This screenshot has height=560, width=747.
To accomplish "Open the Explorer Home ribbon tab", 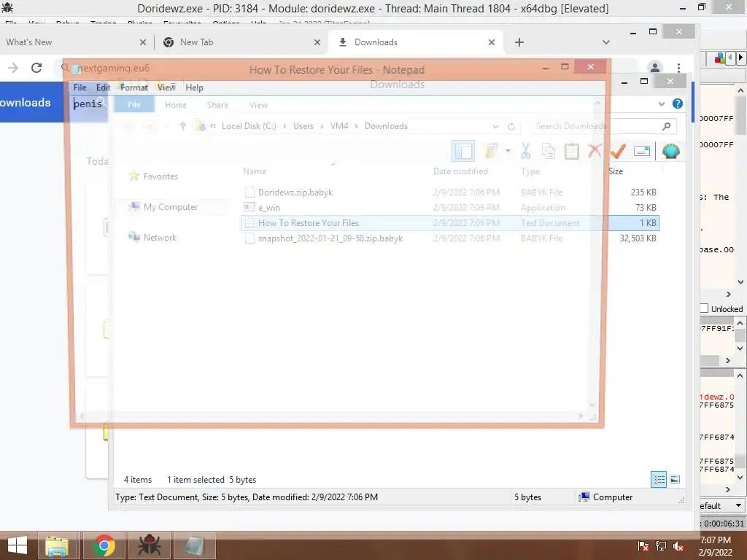I will coord(176,105).
